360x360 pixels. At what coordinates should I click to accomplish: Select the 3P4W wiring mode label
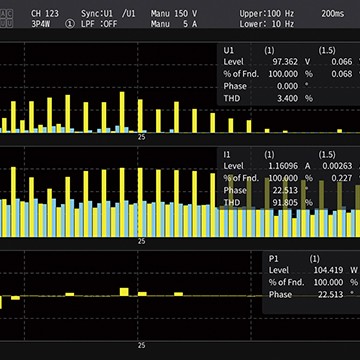click(40, 24)
